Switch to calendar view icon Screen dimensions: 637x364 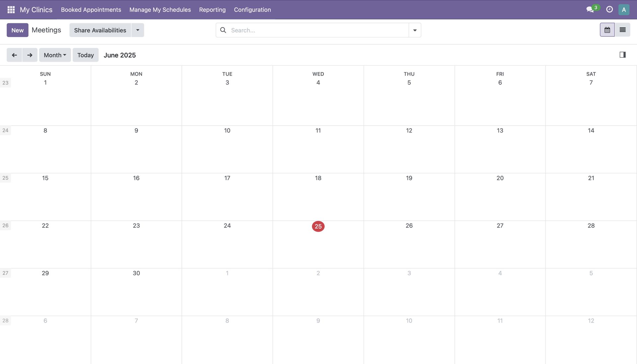click(x=607, y=30)
